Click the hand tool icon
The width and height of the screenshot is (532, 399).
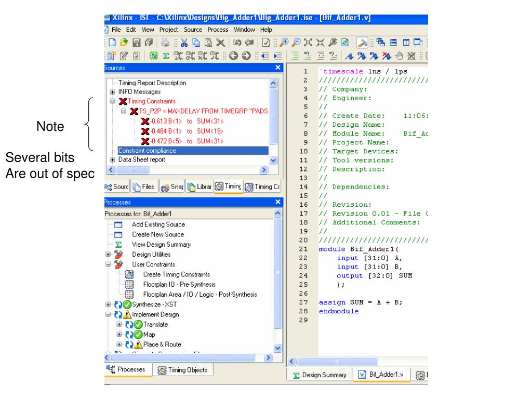(399, 56)
